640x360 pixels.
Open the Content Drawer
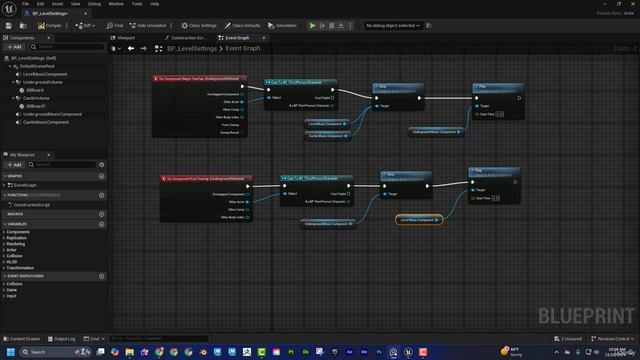pos(22,339)
